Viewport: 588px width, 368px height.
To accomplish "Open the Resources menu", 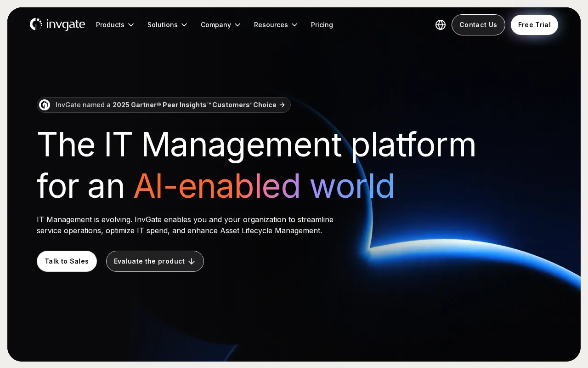I will coord(276,25).
